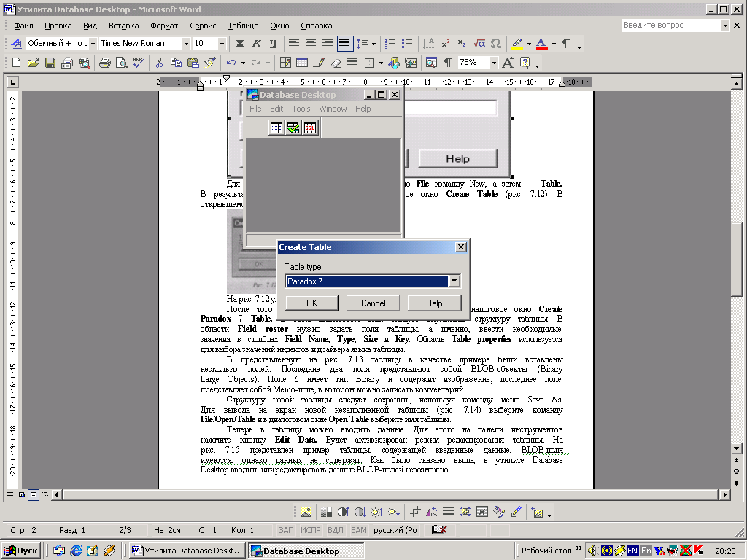Expand the Table type combo box

[454, 281]
